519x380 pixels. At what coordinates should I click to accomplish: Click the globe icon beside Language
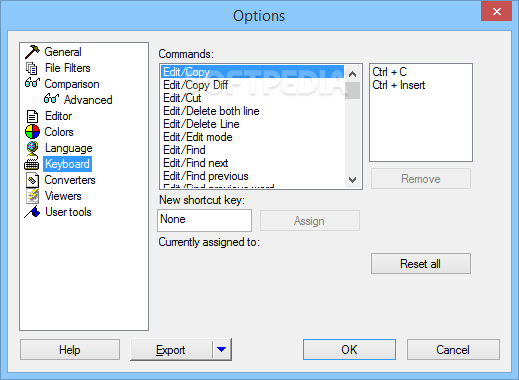point(32,148)
